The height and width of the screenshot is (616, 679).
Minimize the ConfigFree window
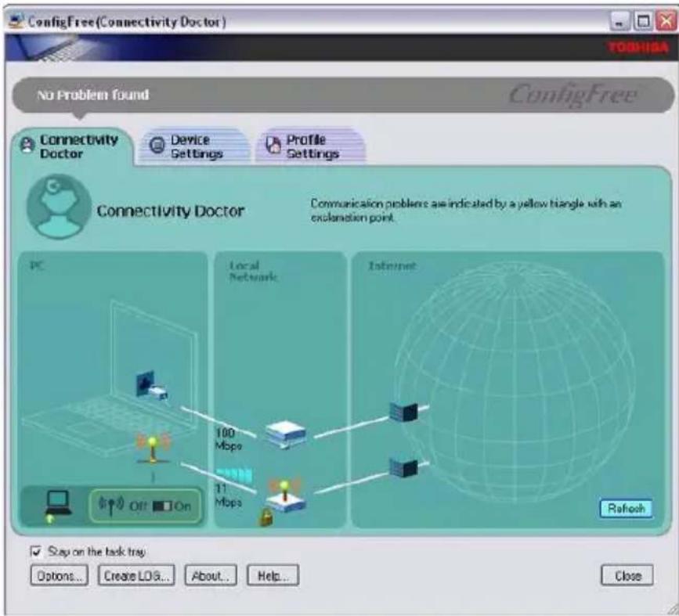coord(619,21)
